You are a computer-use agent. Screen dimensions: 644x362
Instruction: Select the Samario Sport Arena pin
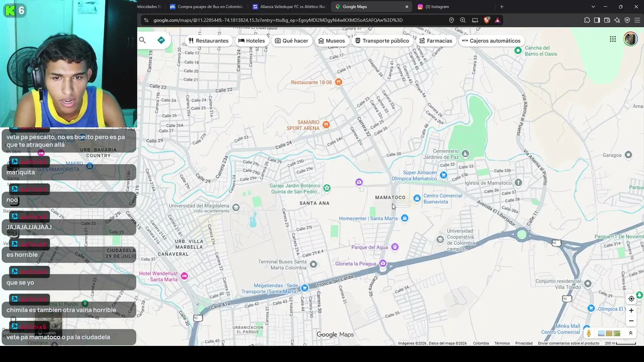326,124
